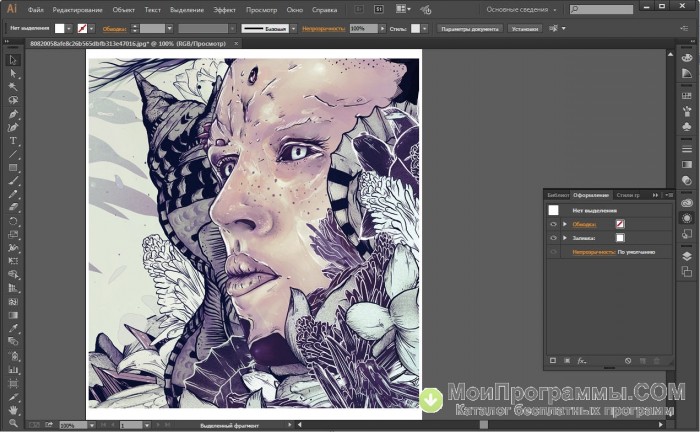Close the document tab with the x

[236, 43]
